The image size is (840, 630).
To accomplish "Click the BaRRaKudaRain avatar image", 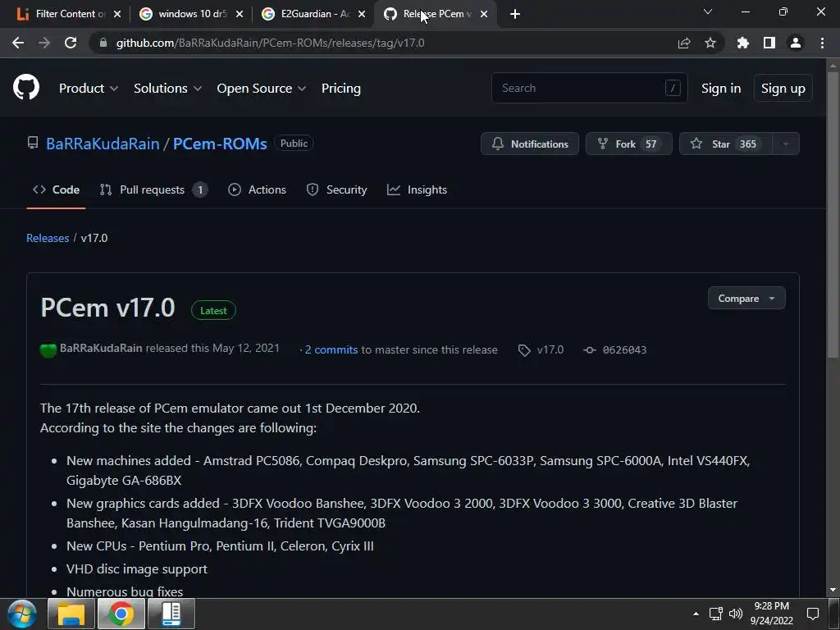I will [48, 349].
